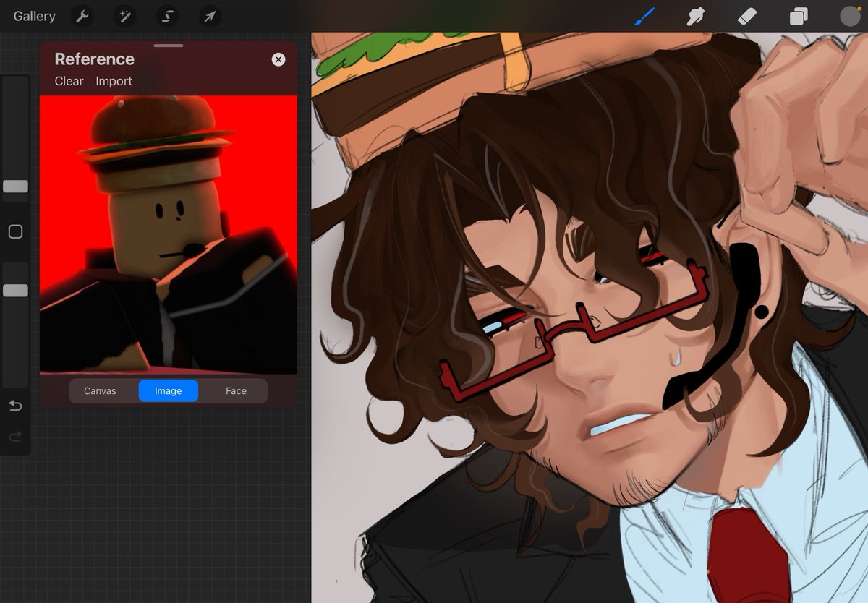The height and width of the screenshot is (603, 868).
Task: Select the Brush tool
Action: click(x=644, y=16)
